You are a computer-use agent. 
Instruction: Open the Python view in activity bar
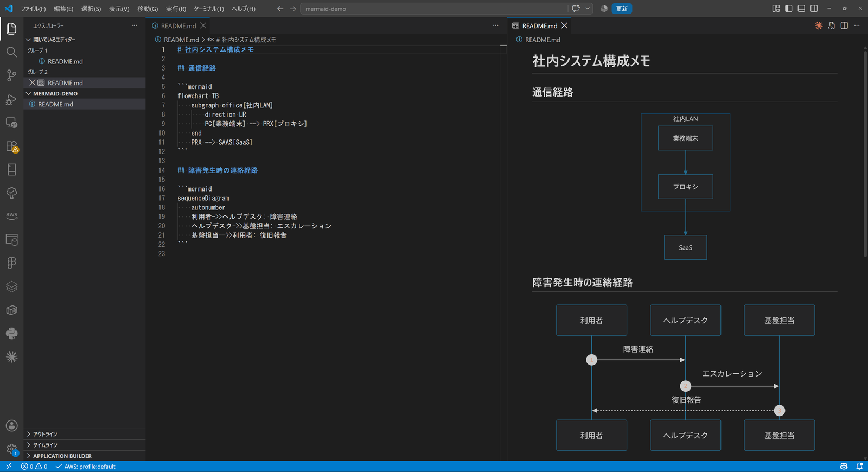pos(11,333)
